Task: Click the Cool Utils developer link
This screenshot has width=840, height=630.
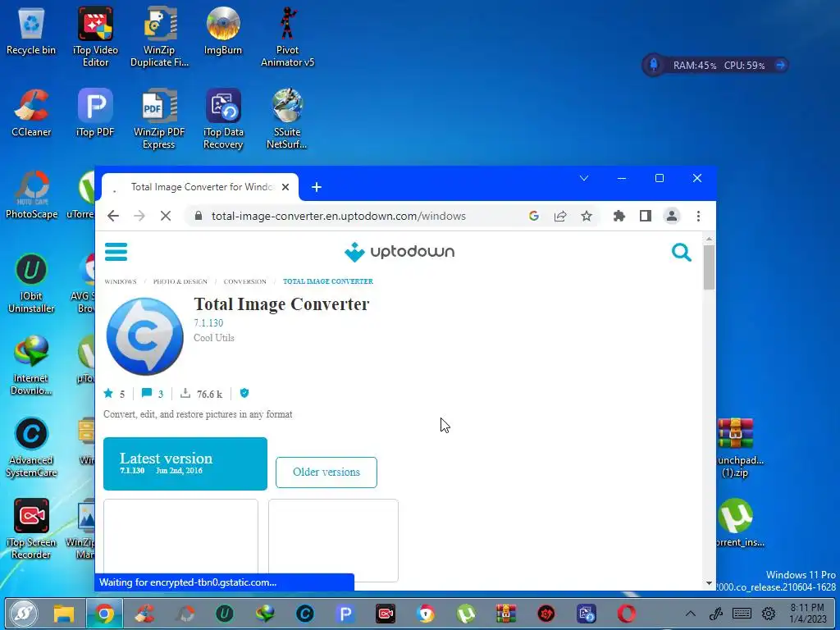Action: click(214, 338)
